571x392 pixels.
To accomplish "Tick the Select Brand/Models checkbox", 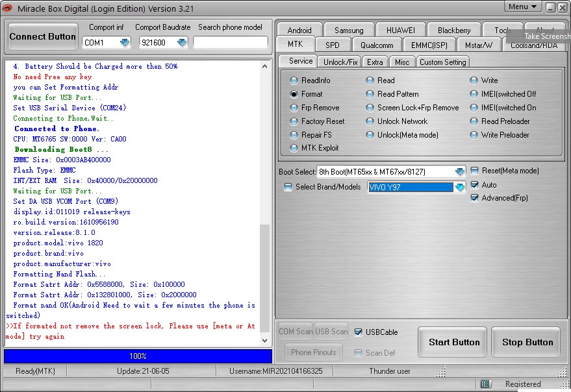I will 288,187.
